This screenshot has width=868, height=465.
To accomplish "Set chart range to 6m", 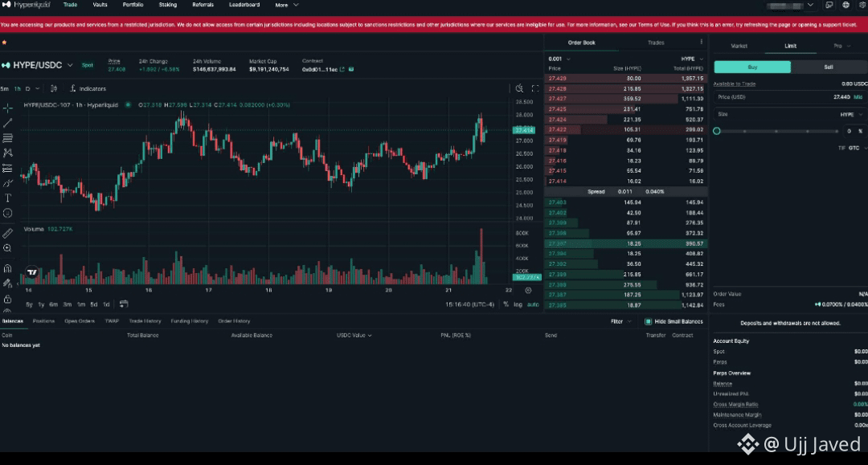I will (53, 304).
